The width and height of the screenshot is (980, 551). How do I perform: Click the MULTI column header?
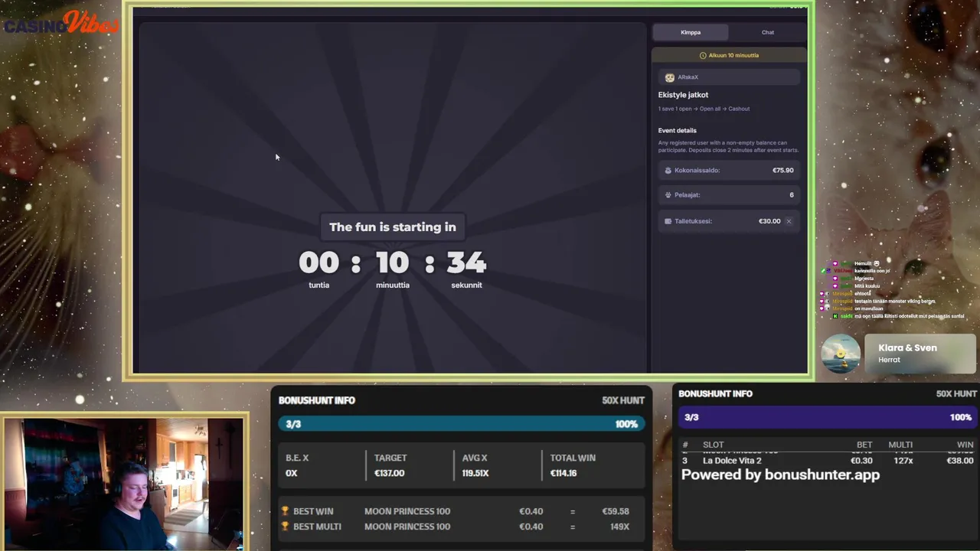[900, 445]
